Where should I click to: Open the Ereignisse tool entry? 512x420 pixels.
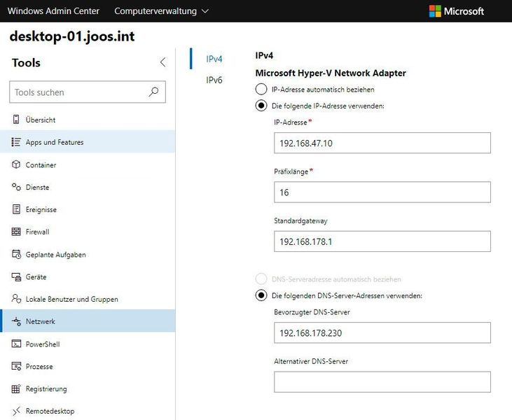click(x=88, y=209)
